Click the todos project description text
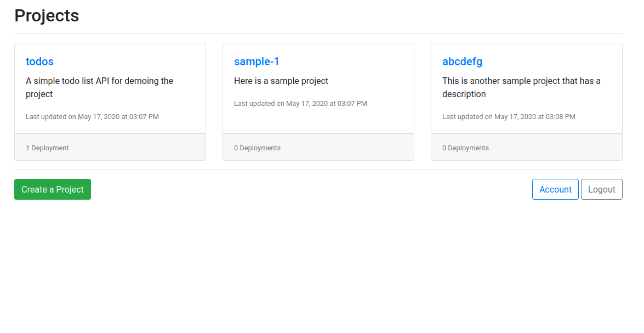 [x=99, y=87]
